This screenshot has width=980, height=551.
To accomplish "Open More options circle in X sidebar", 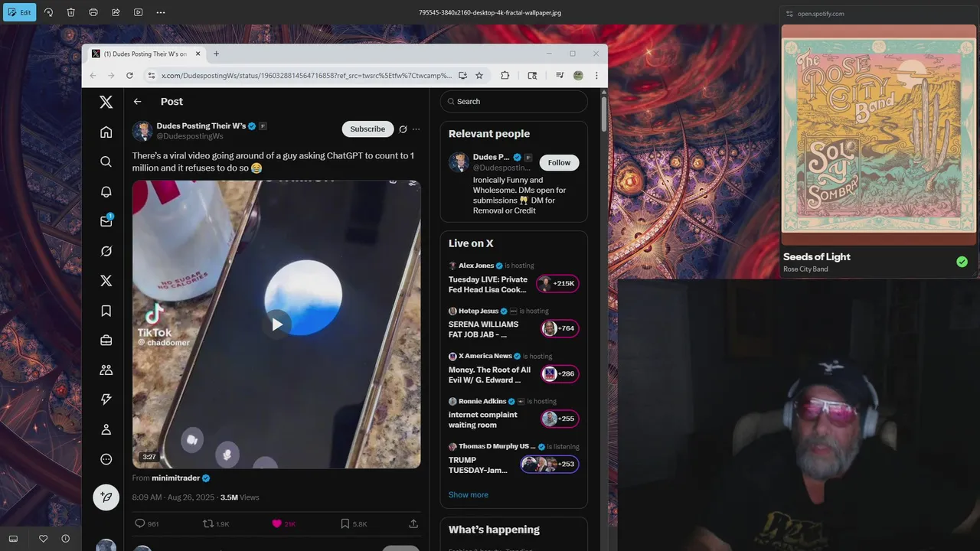I will [x=106, y=459].
